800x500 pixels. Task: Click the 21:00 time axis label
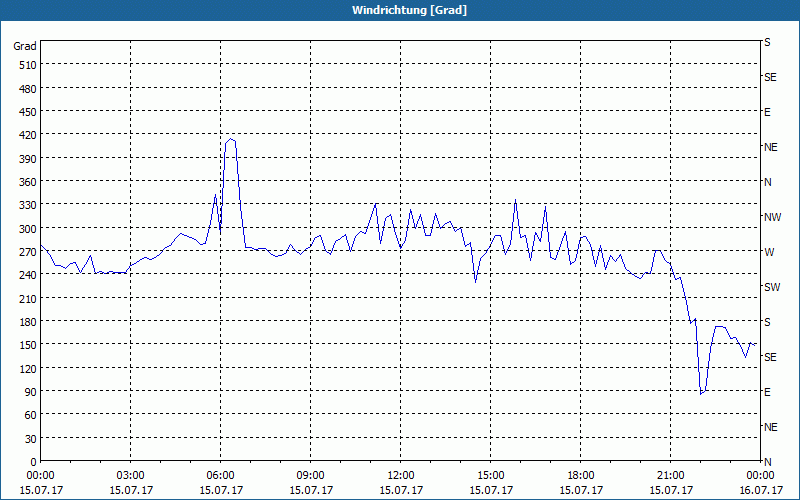670,476
